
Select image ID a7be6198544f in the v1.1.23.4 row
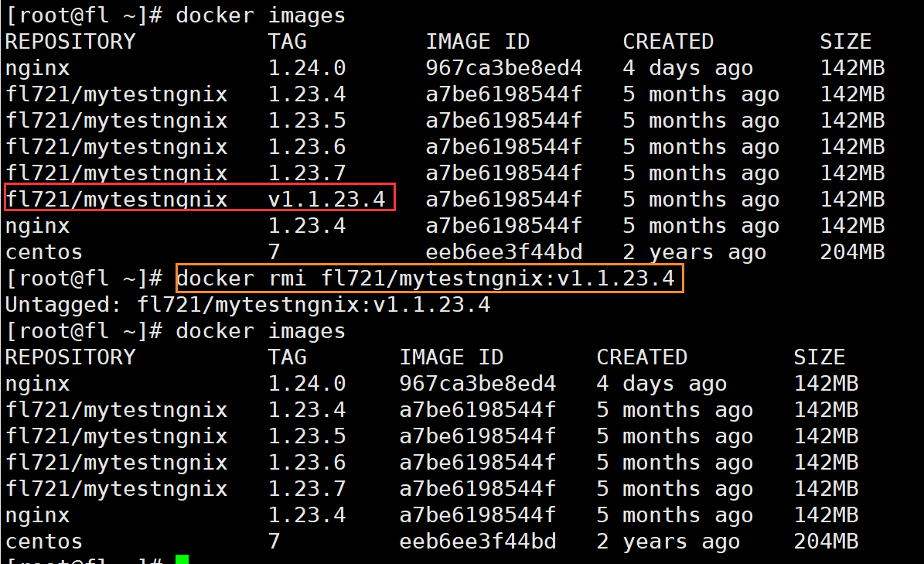(x=504, y=199)
